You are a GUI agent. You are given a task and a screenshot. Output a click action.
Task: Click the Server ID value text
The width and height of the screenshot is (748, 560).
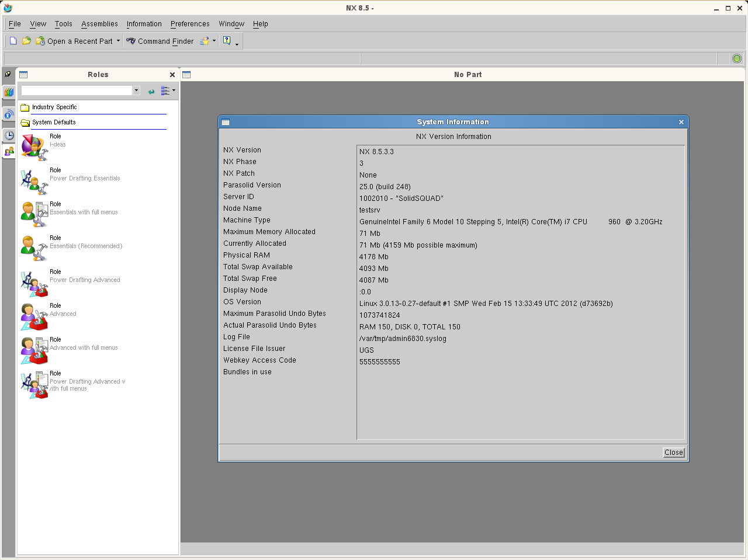[401, 199]
